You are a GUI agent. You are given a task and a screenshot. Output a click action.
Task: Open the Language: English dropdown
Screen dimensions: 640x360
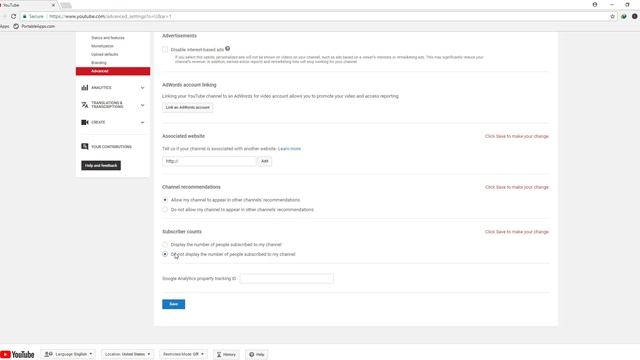pos(68,354)
